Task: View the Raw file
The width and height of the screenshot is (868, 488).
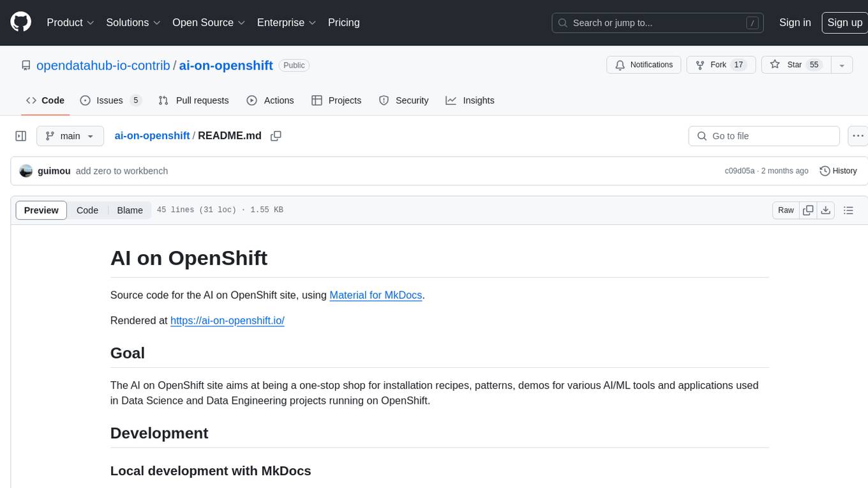Action: tap(786, 210)
